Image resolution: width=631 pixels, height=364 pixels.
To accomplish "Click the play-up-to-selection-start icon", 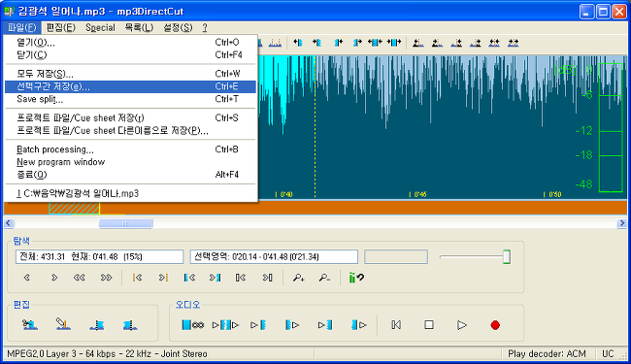I will click(258, 324).
